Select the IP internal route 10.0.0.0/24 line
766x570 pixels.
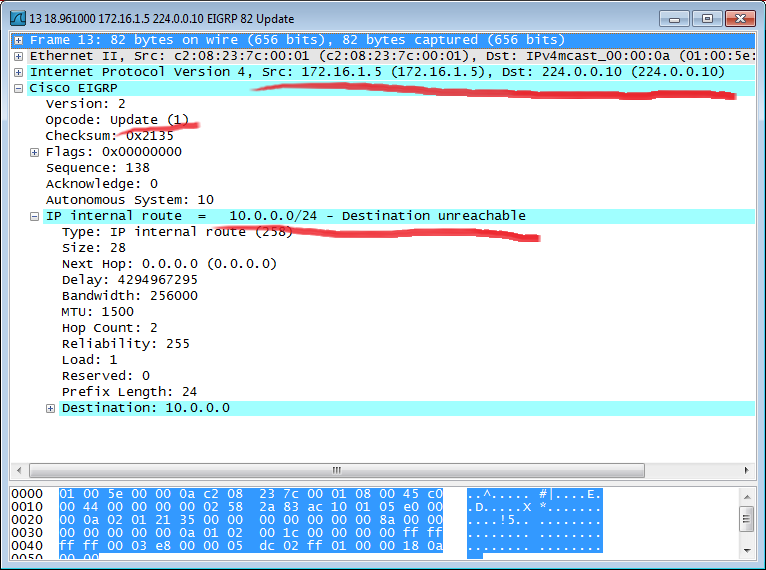[399, 216]
